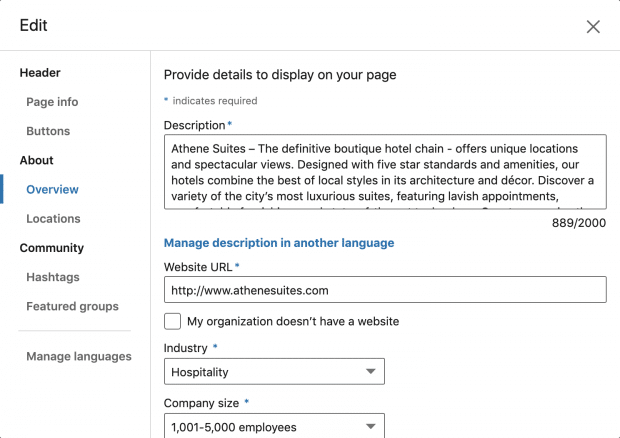
Task: Click the Community group heading in sidebar
Action: pyautogui.click(x=52, y=248)
